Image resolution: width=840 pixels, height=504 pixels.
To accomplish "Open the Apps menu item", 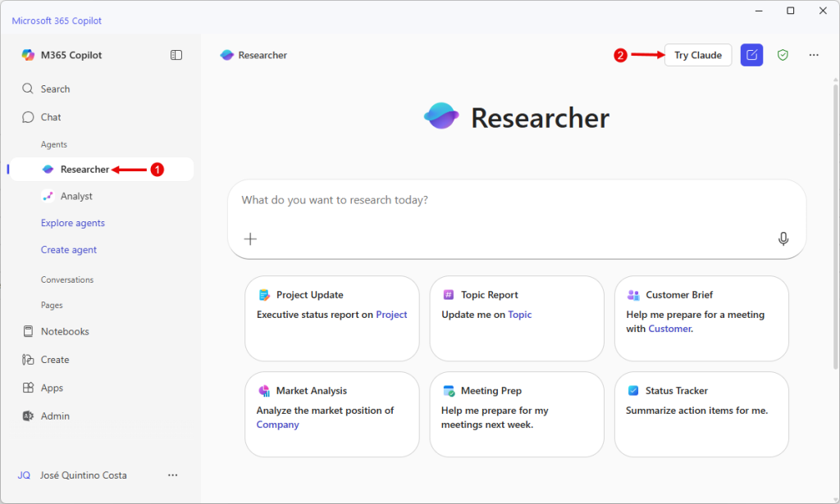I will click(x=52, y=388).
